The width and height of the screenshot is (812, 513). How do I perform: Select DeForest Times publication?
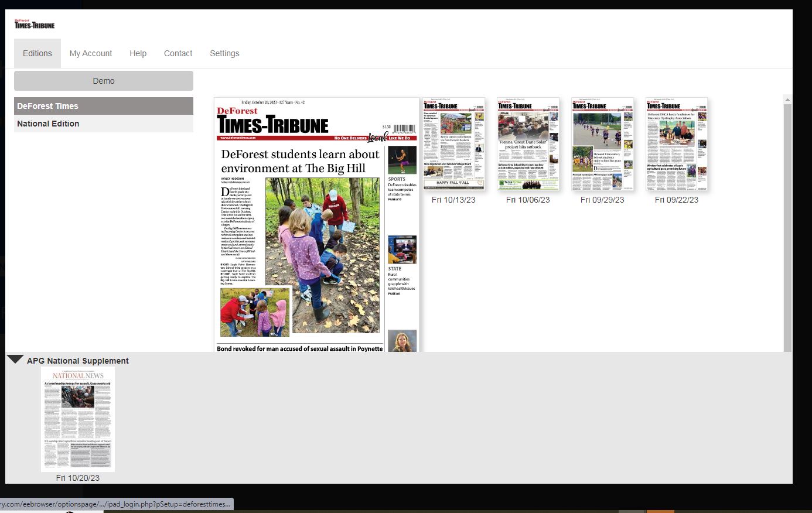pyautogui.click(x=104, y=106)
